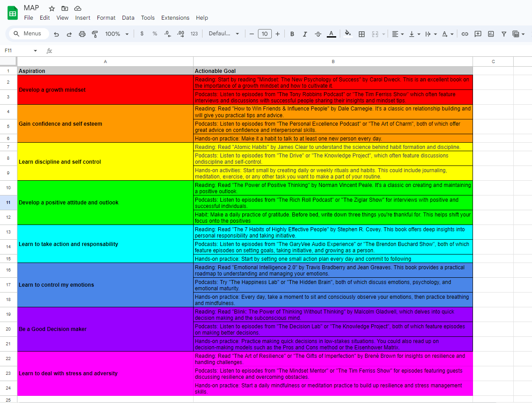Open the zoom 100% dropdown
The image size is (532, 403).
[117, 34]
